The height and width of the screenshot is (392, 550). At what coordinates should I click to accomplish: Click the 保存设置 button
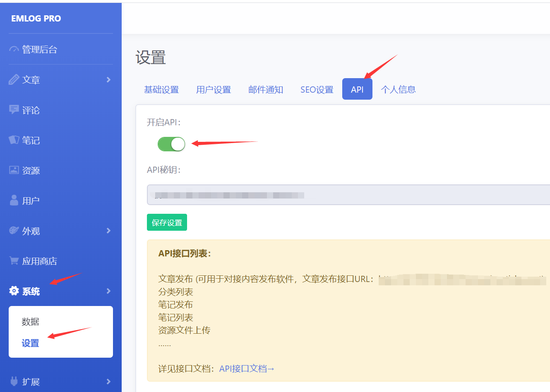tap(167, 222)
